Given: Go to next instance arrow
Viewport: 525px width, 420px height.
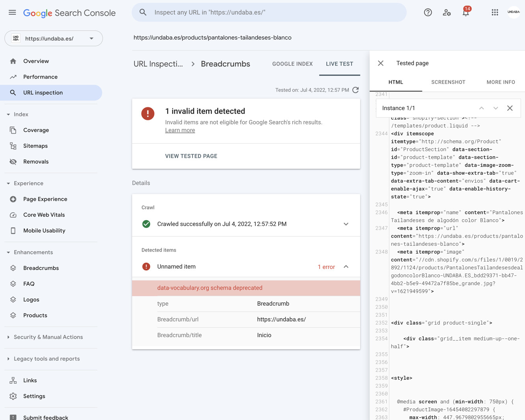Looking at the screenshot, I should coord(495,108).
